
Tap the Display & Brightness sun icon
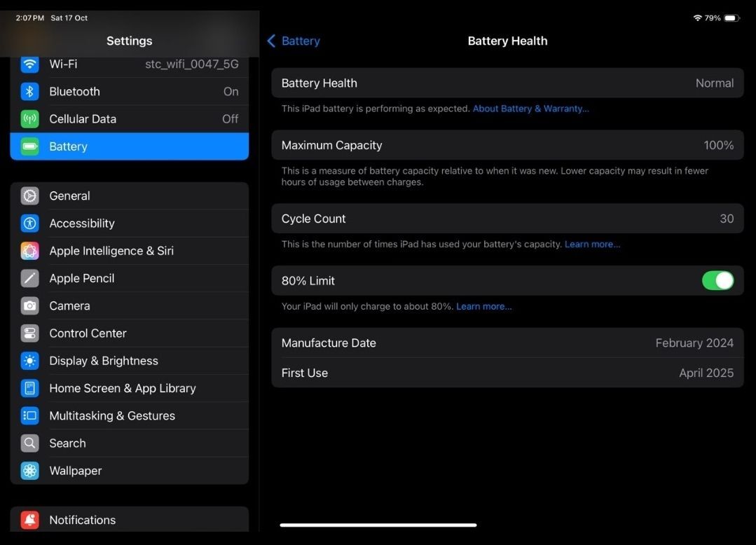pos(29,361)
